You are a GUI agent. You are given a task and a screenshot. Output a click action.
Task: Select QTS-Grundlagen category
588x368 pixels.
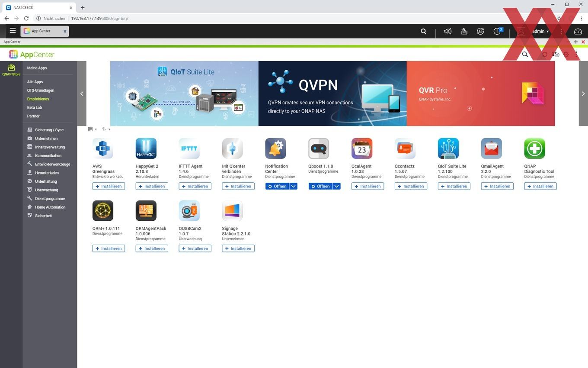click(x=41, y=90)
